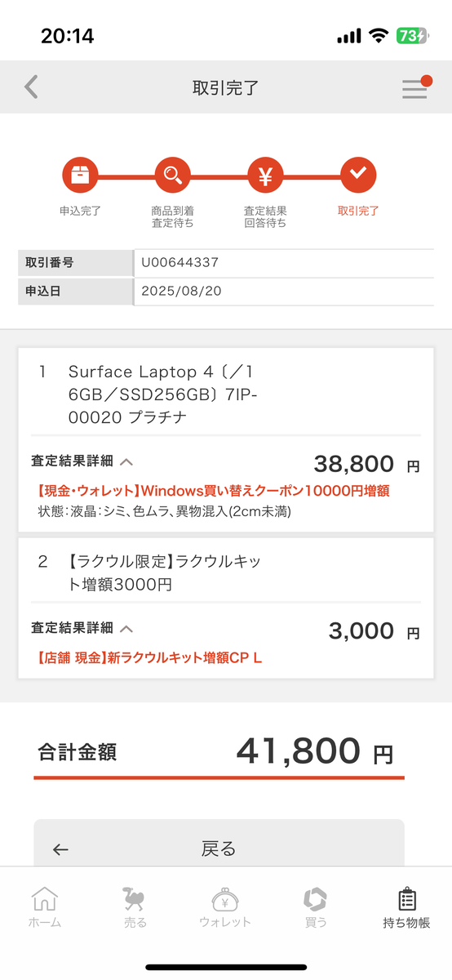
Task: Tap the magnifier 商品到着査定待ち step icon
Action: (x=172, y=174)
